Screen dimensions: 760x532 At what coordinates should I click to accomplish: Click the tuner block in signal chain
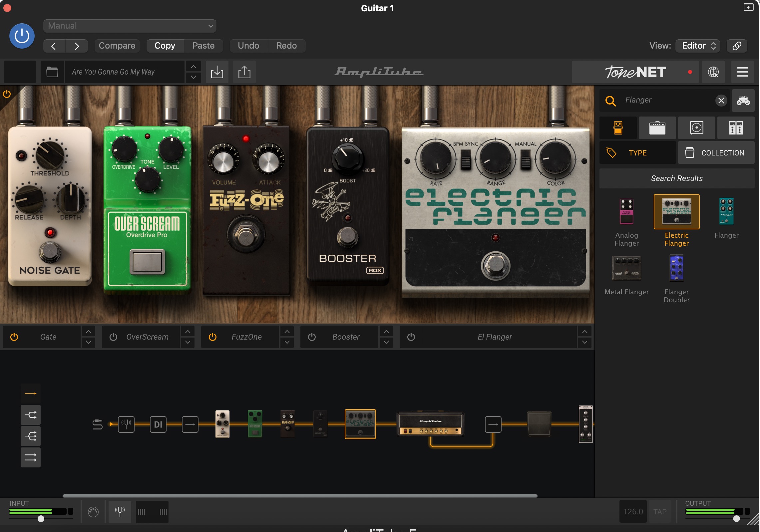(x=126, y=424)
